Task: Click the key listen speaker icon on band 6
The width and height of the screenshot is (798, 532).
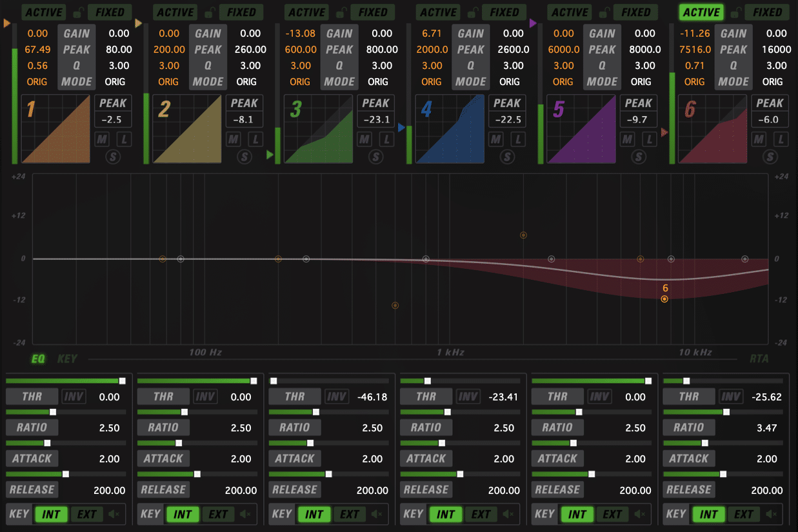Action: tap(772, 514)
